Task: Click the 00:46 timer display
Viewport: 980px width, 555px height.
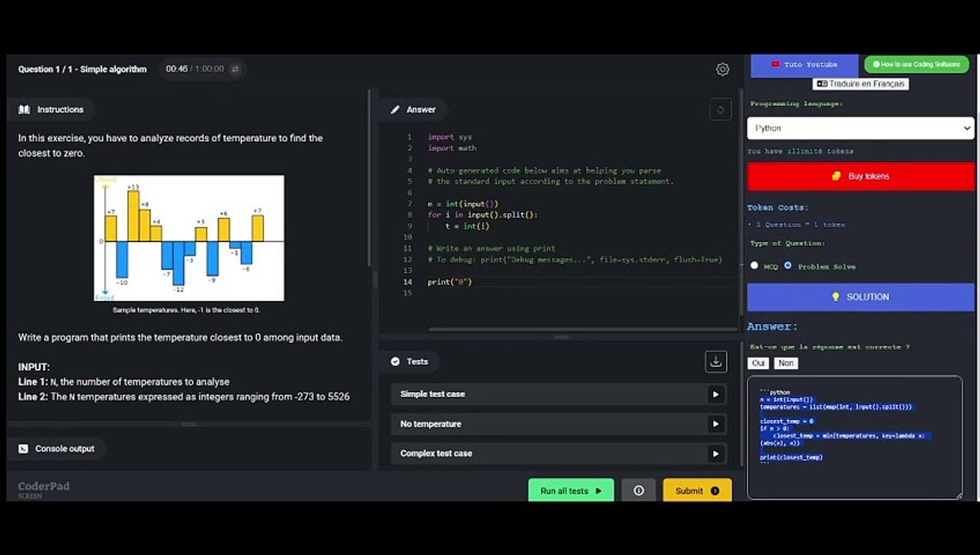Action: click(176, 69)
